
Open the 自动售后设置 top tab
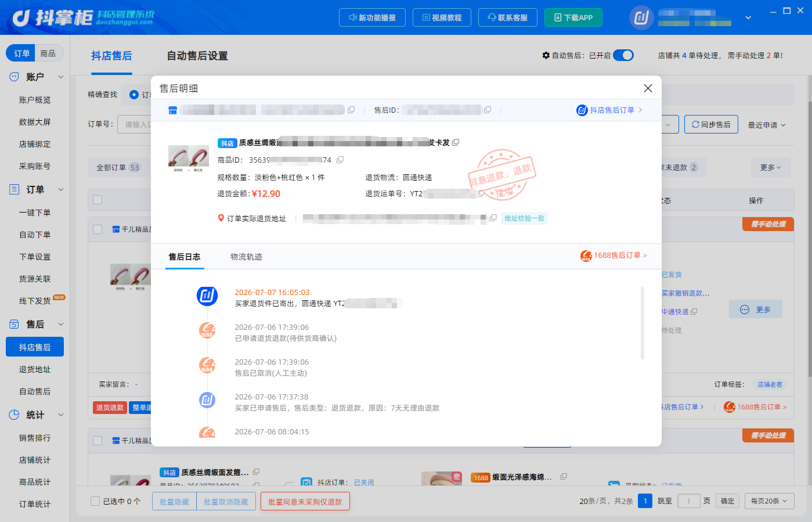coord(197,56)
